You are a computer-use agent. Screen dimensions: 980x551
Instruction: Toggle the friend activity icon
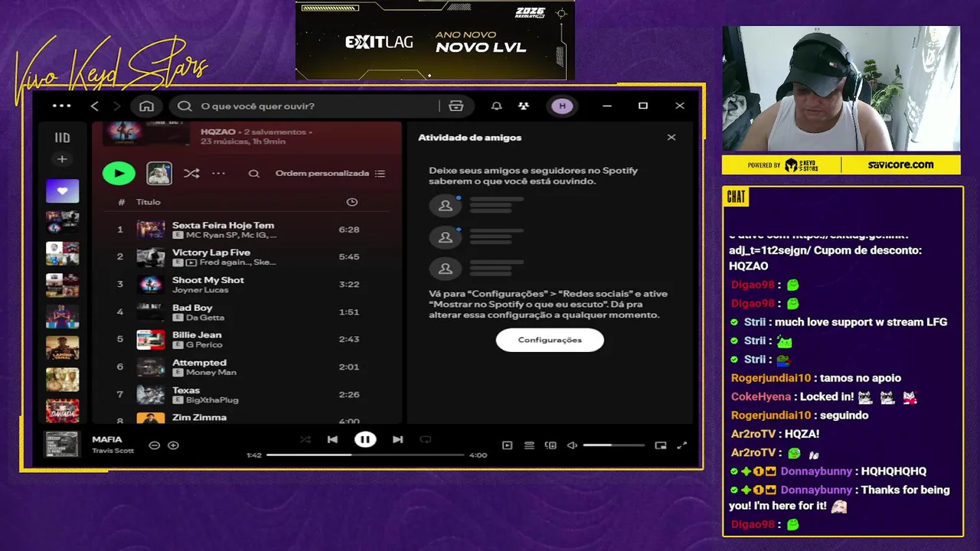click(523, 106)
